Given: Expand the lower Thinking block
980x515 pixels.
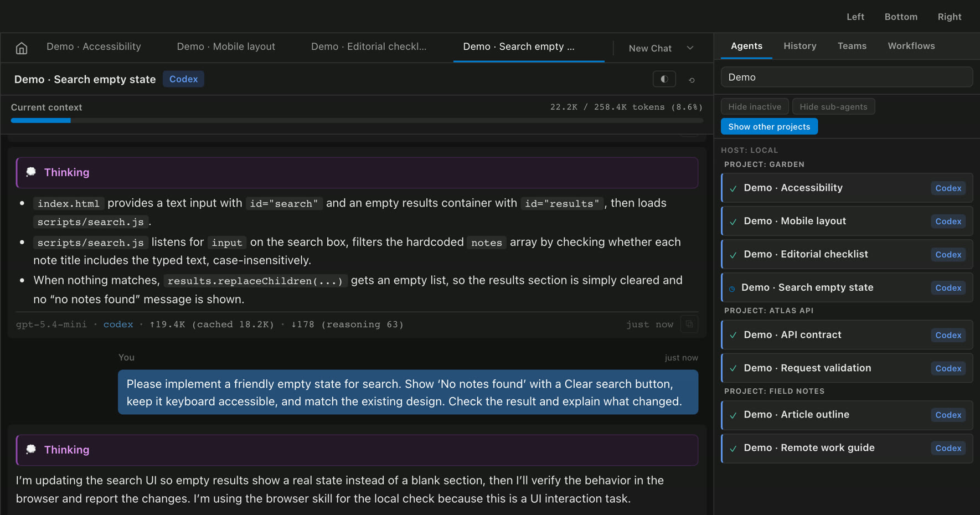Looking at the screenshot, I should coord(357,450).
